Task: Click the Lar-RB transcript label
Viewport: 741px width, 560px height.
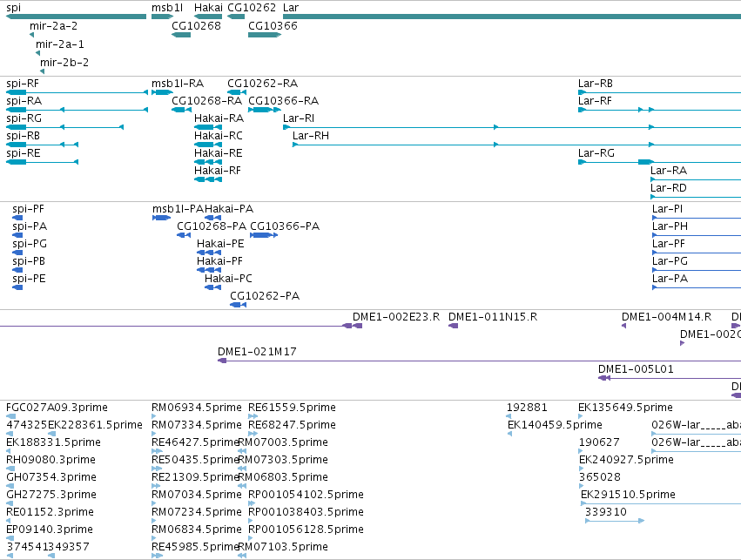Action: point(596,84)
